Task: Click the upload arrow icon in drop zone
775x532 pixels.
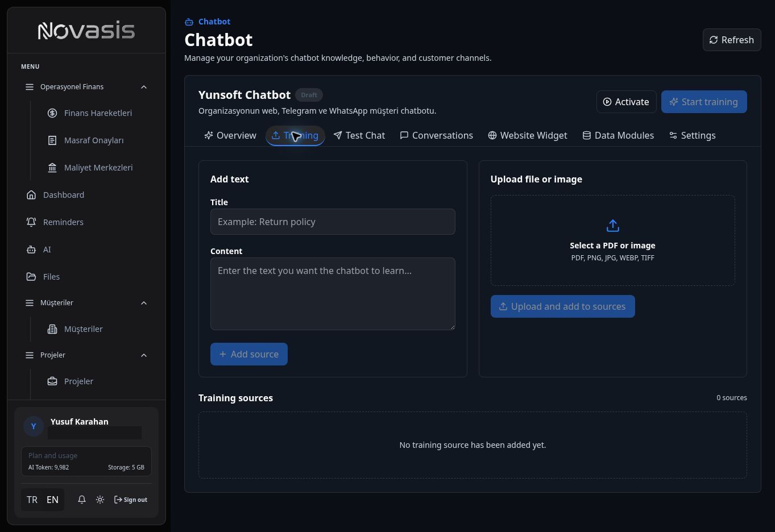Action: 612,226
